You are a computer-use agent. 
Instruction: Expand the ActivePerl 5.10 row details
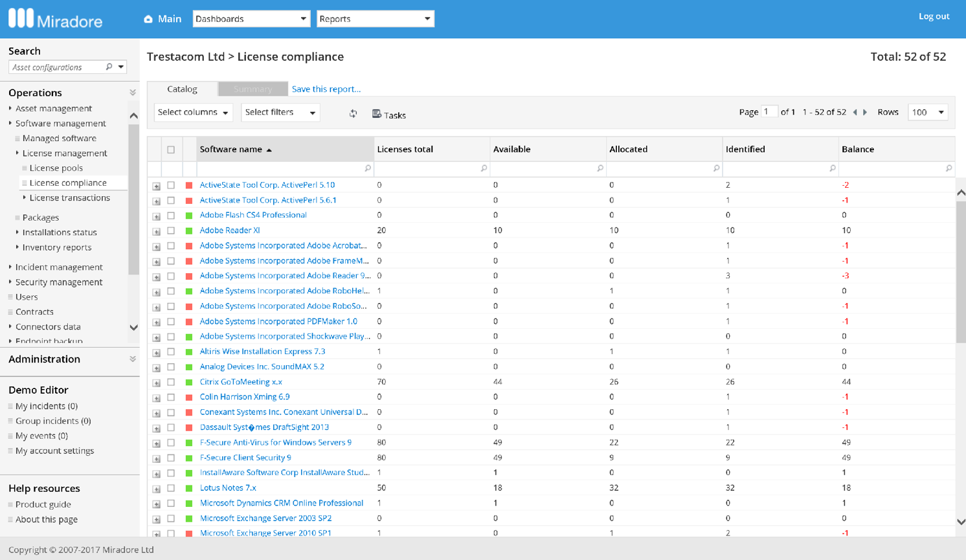[x=156, y=186]
